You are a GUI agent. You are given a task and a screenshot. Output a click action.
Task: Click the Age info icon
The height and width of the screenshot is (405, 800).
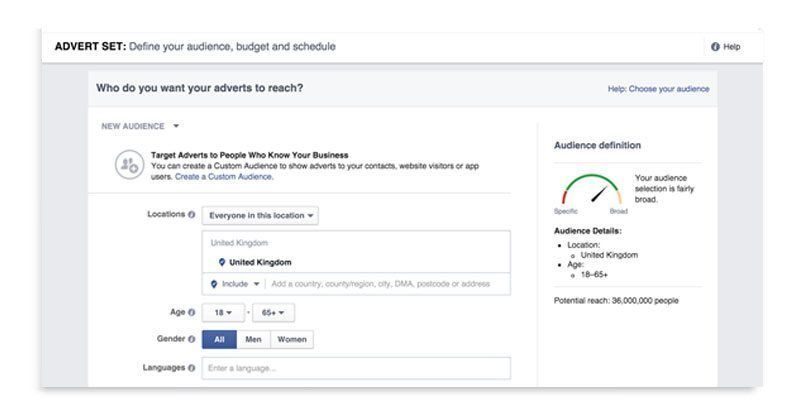(x=191, y=312)
